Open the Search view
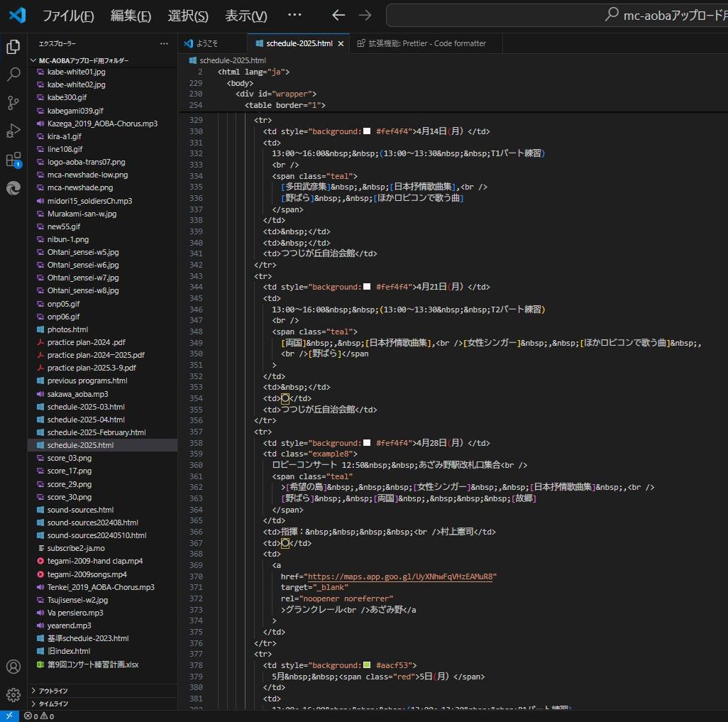This screenshot has width=728, height=722. (13, 75)
